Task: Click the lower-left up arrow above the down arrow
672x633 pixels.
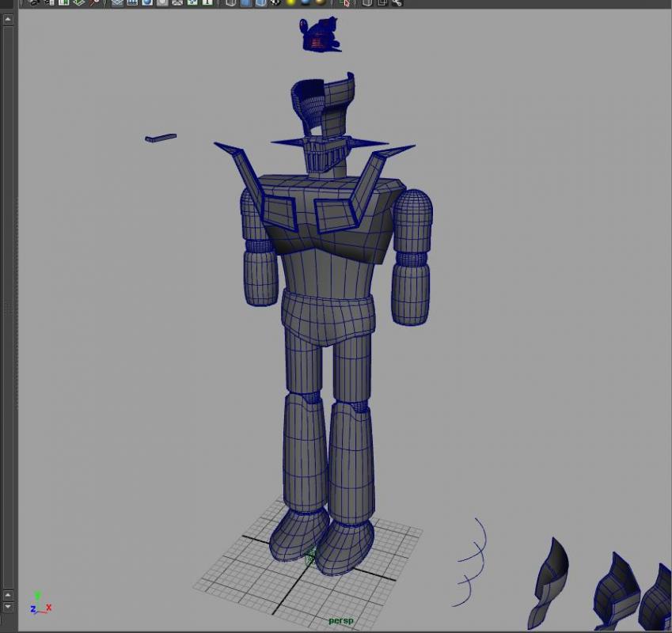Action: pyautogui.click(x=8, y=595)
